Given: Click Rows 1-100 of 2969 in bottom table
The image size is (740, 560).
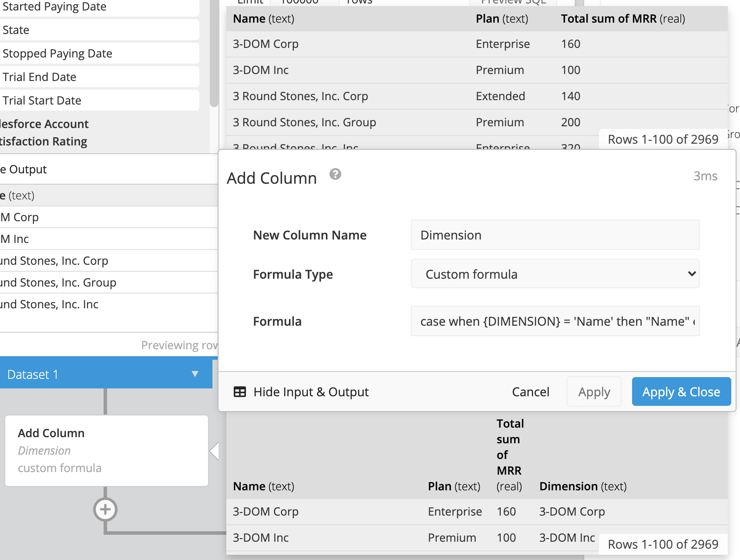Looking at the screenshot, I should pos(663,544).
